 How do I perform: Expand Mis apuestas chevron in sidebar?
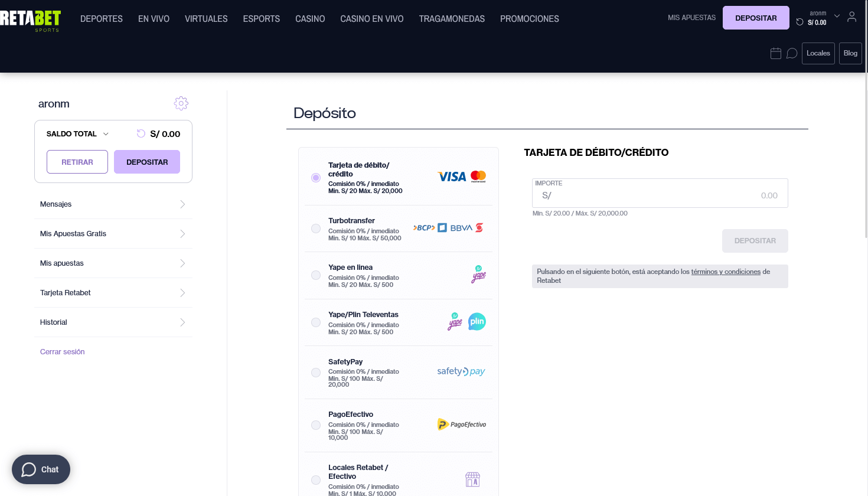[182, 263]
